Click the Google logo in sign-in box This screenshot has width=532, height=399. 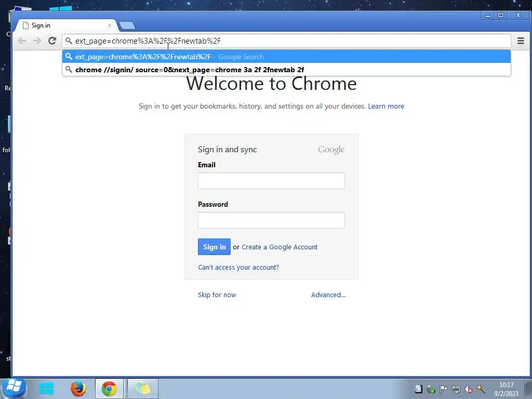(331, 150)
